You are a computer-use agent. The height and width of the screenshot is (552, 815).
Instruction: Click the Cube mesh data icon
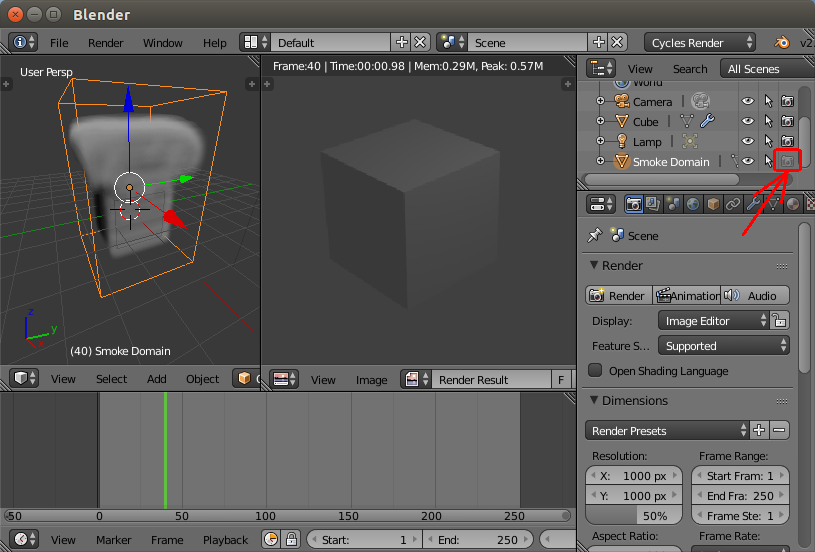pyautogui.click(x=687, y=122)
